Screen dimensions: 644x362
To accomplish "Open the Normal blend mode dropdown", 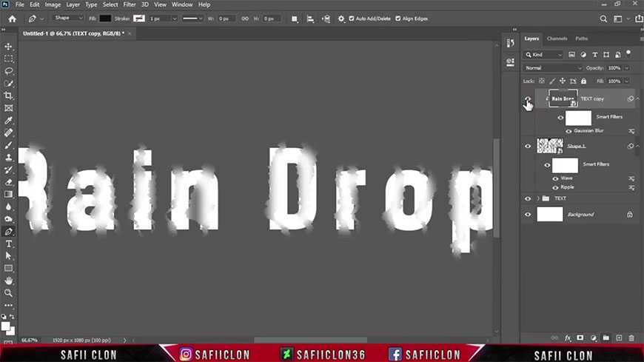I will click(x=554, y=68).
